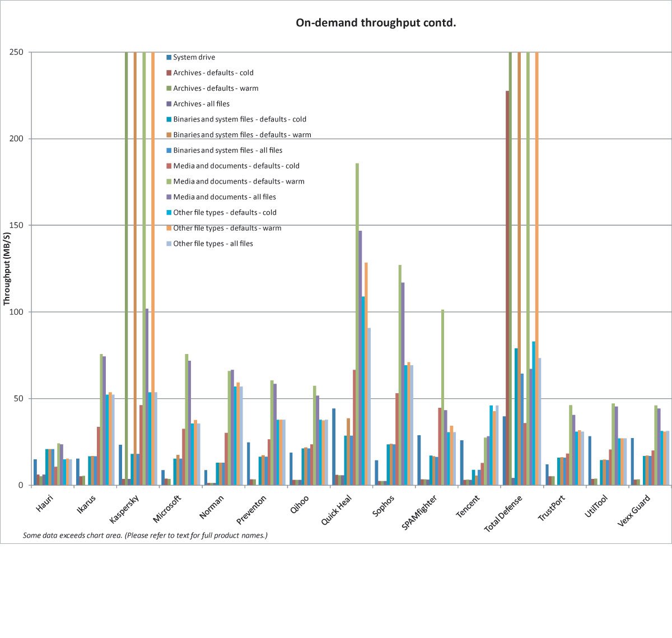Click Archives - defaults - cold legend entry
The image size is (672, 638).
pyautogui.click(x=213, y=73)
